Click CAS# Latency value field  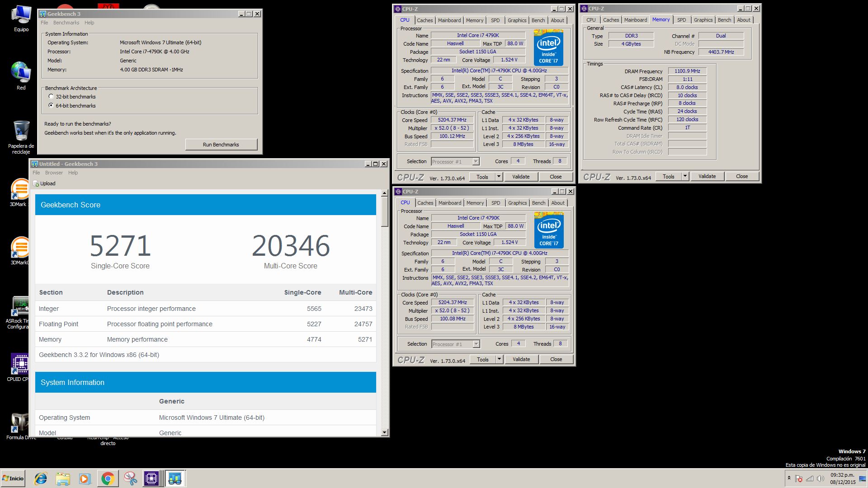click(x=687, y=87)
